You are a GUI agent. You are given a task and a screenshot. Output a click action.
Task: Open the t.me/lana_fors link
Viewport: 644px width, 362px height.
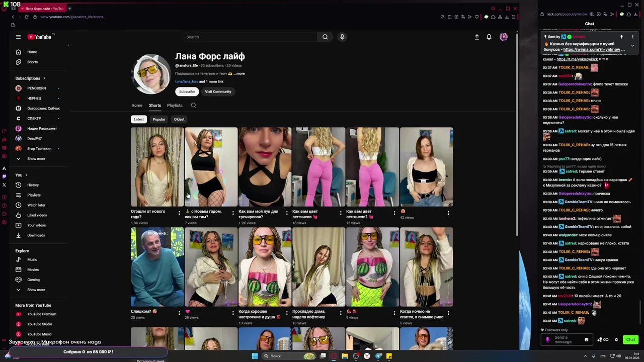(187, 81)
